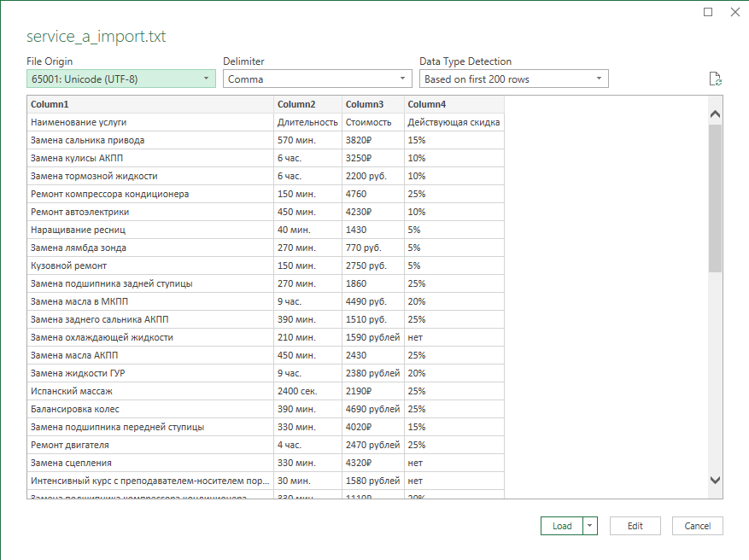Click cell '4690 рублей'
The width and height of the screenshot is (749, 560).
point(373,409)
